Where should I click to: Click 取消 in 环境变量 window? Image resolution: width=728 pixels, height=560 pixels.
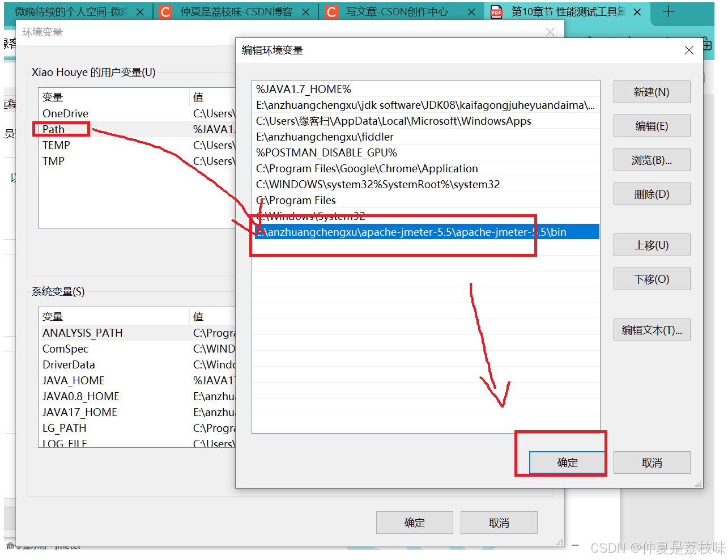point(499,523)
